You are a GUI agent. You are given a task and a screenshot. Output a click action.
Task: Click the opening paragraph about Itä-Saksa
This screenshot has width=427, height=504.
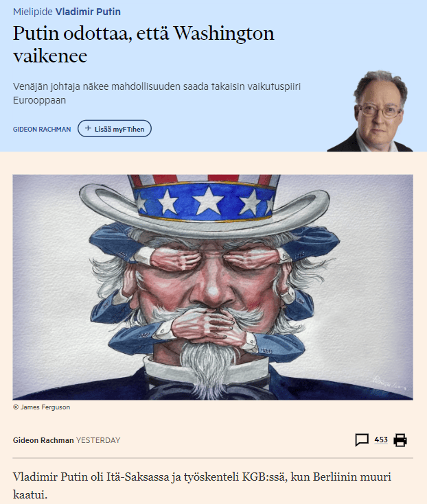point(202,485)
